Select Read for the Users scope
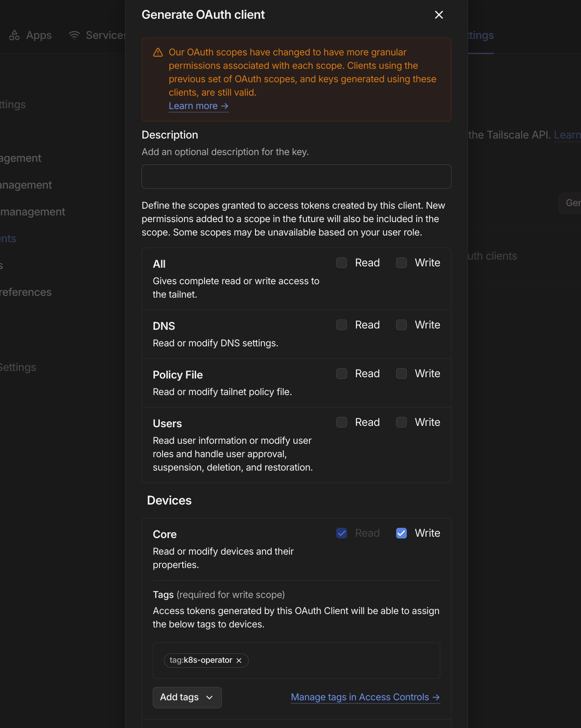The height and width of the screenshot is (728, 581). (x=342, y=422)
